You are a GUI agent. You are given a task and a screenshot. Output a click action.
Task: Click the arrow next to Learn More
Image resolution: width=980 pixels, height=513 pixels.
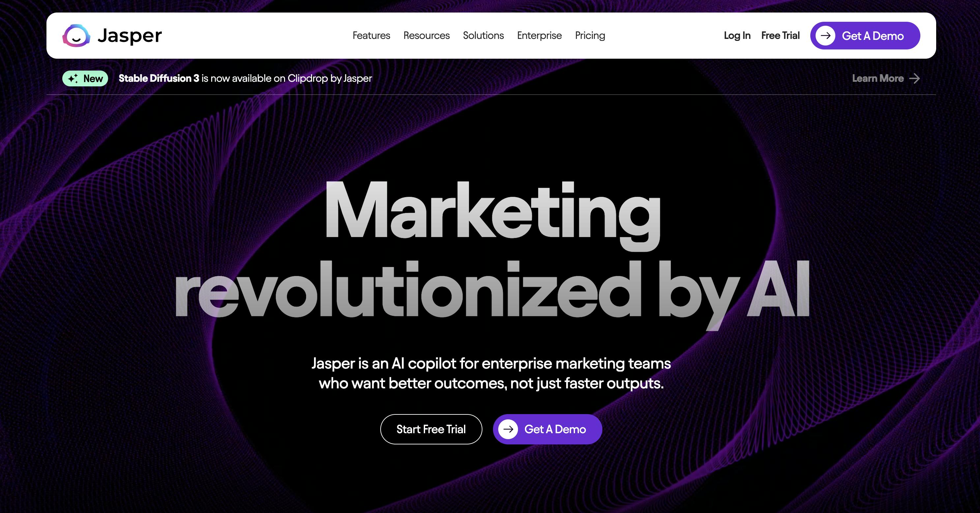[914, 78]
